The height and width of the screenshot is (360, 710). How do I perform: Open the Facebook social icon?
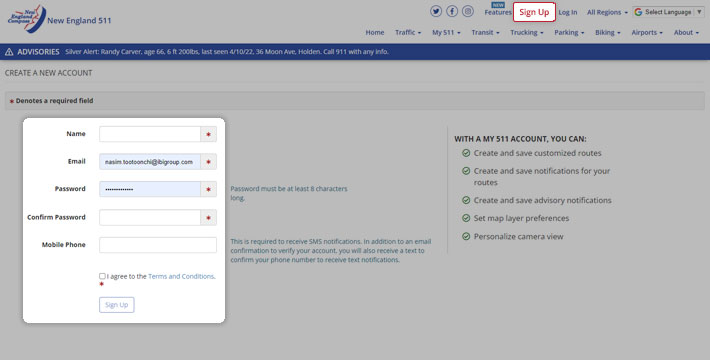point(452,11)
